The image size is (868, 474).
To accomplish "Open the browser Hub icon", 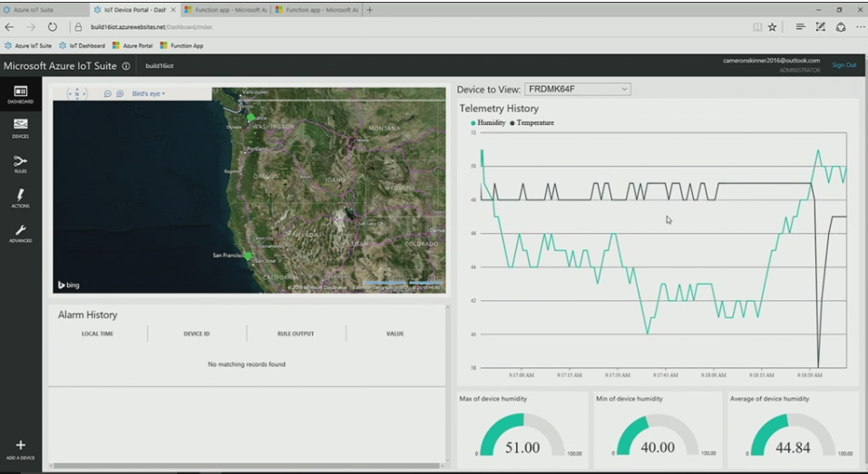I will [800, 26].
